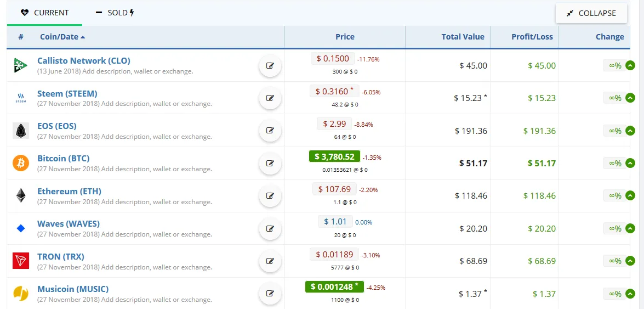Expand Callisto Network row green arrow

click(630, 65)
